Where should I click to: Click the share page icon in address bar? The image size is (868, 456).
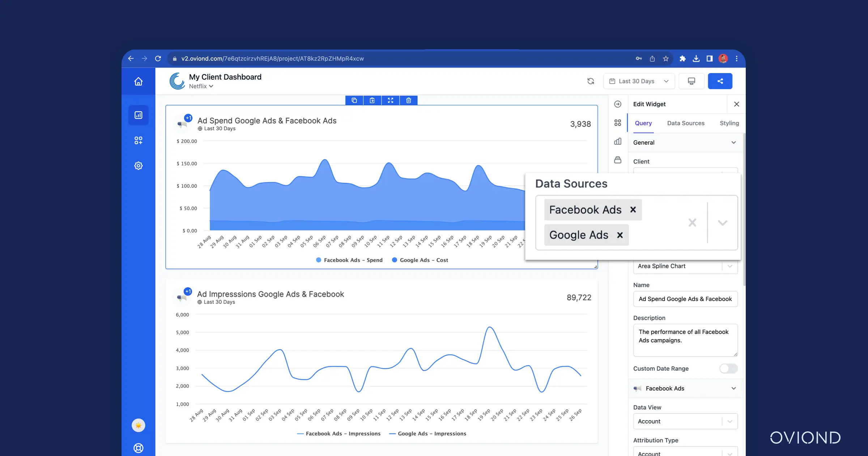pos(652,59)
